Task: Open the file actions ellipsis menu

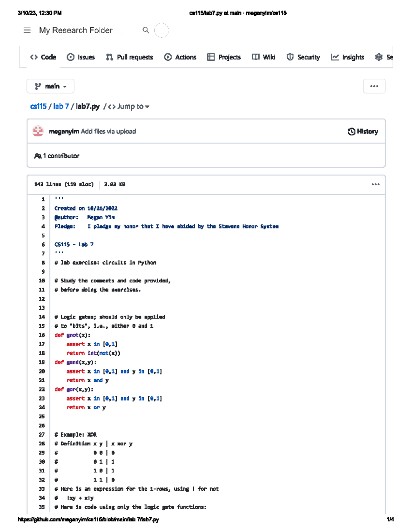Action: click(x=376, y=185)
